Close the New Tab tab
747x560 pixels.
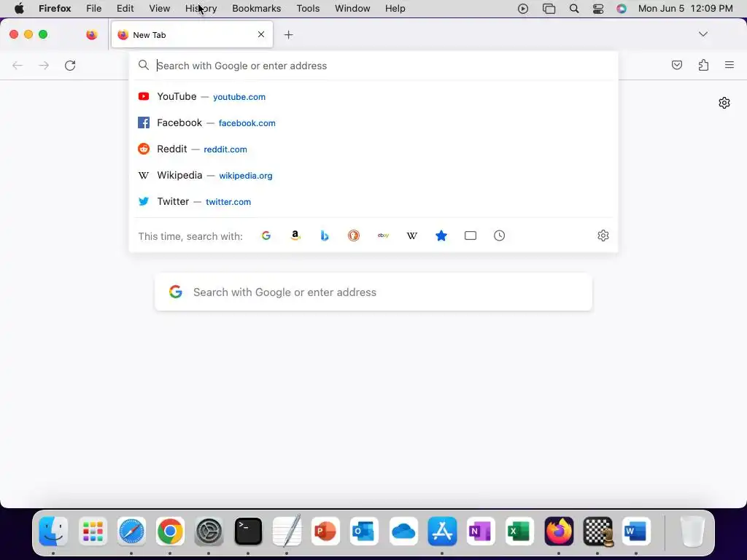(261, 34)
